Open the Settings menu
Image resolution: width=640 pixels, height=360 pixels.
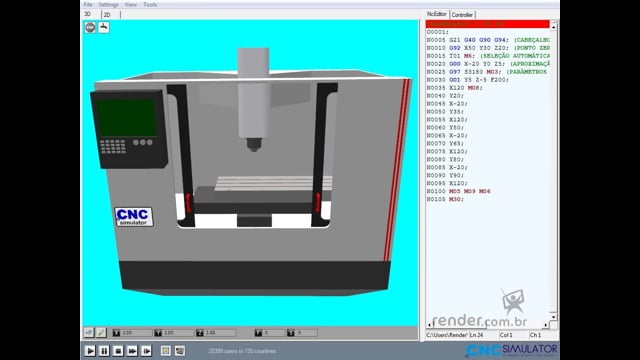coord(108,4)
